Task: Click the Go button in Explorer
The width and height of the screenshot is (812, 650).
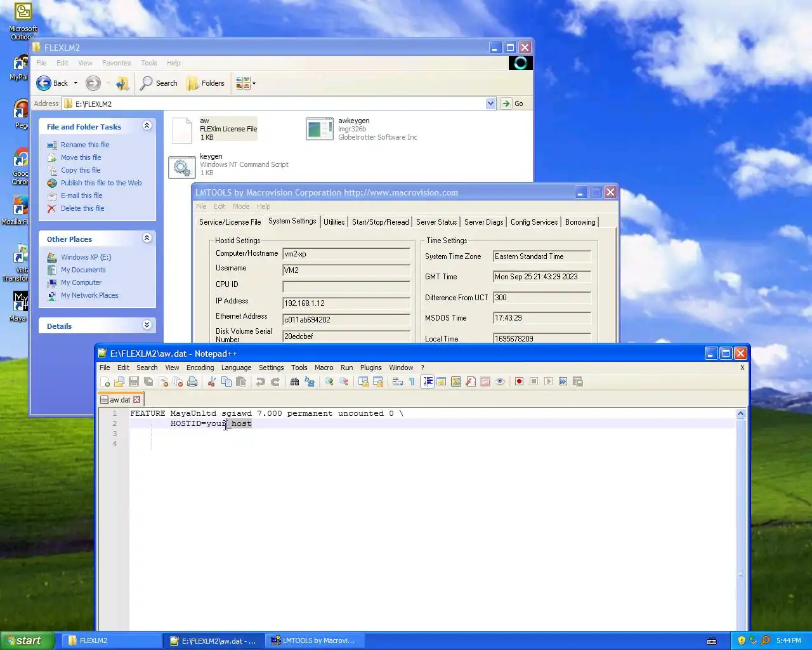Action: (x=513, y=103)
